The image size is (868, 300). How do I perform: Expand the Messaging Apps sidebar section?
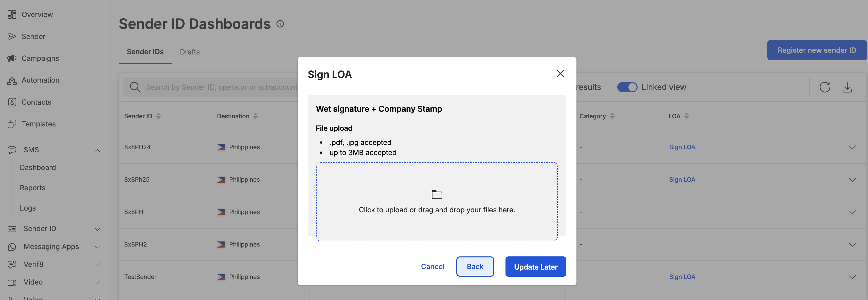[x=97, y=247]
